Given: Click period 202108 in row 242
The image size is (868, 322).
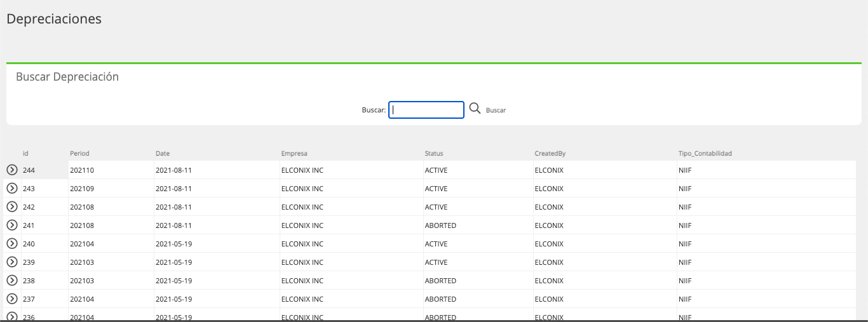Looking at the screenshot, I should click(82, 207).
